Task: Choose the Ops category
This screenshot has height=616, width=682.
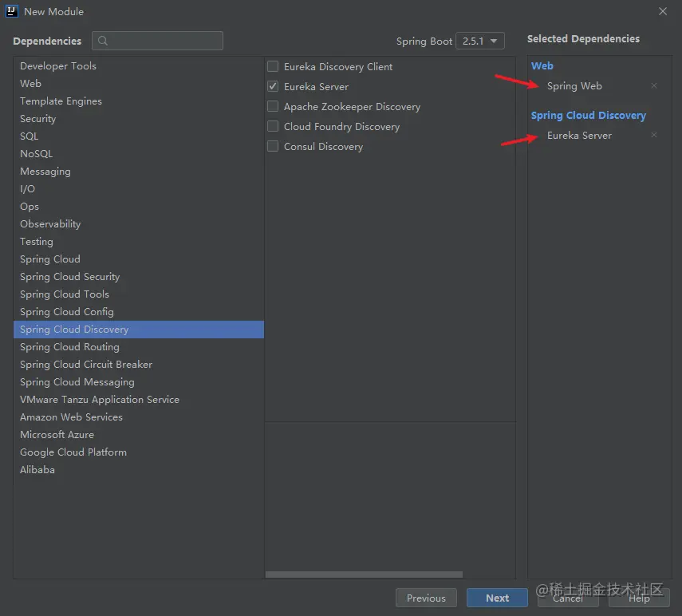Action: click(139, 206)
